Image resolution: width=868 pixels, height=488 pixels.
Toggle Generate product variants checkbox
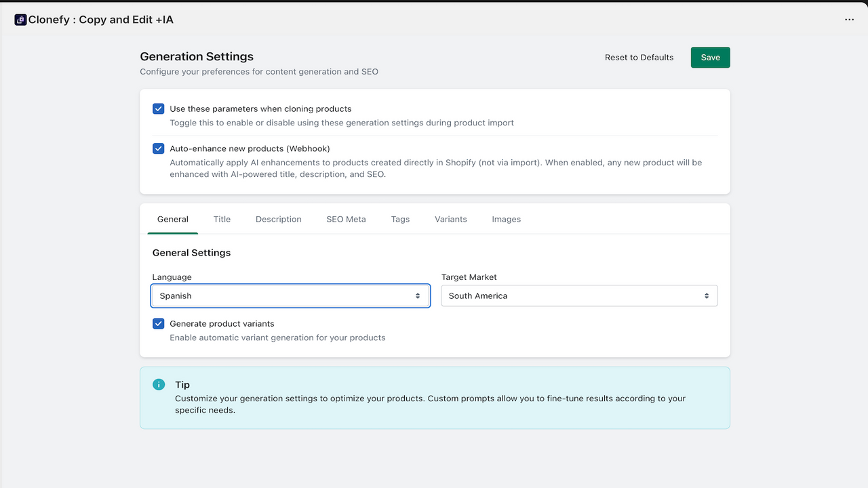159,323
